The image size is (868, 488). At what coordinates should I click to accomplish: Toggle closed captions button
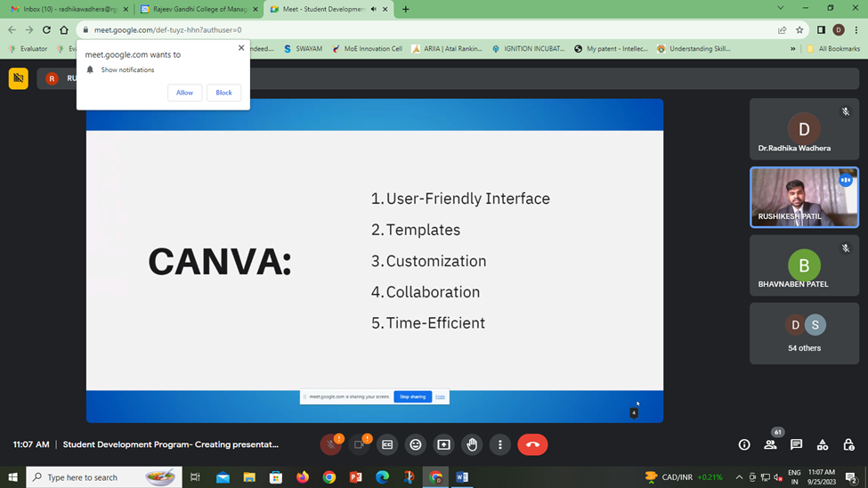[387, 444]
